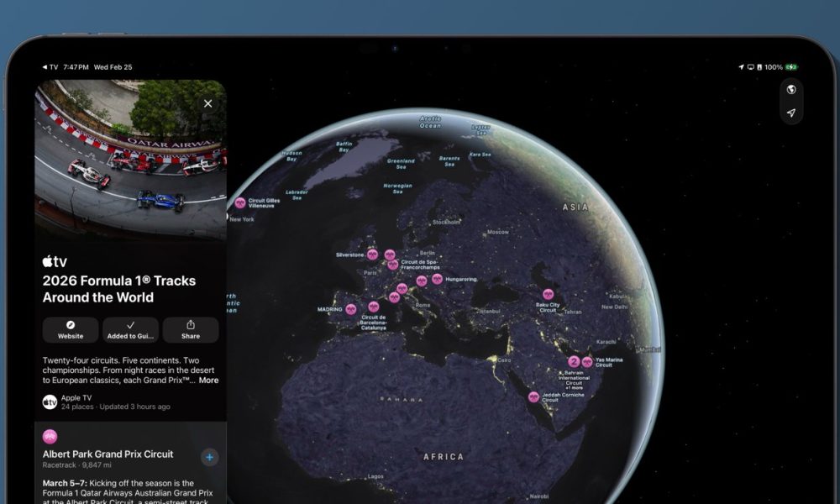The height and width of the screenshot is (504, 840).
Task: Select the Hungaroring track pin
Action: click(x=437, y=279)
